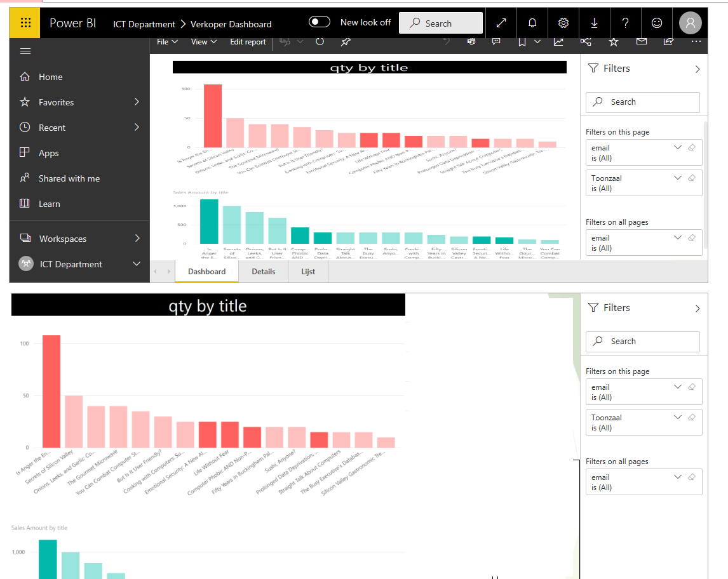The width and height of the screenshot is (728, 579).
Task: Expand Workspaces flyout chevron
Action: (x=137, y=239)
